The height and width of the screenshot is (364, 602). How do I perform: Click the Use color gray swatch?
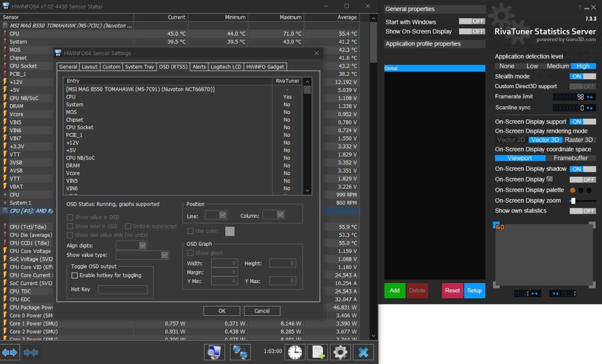229,231
